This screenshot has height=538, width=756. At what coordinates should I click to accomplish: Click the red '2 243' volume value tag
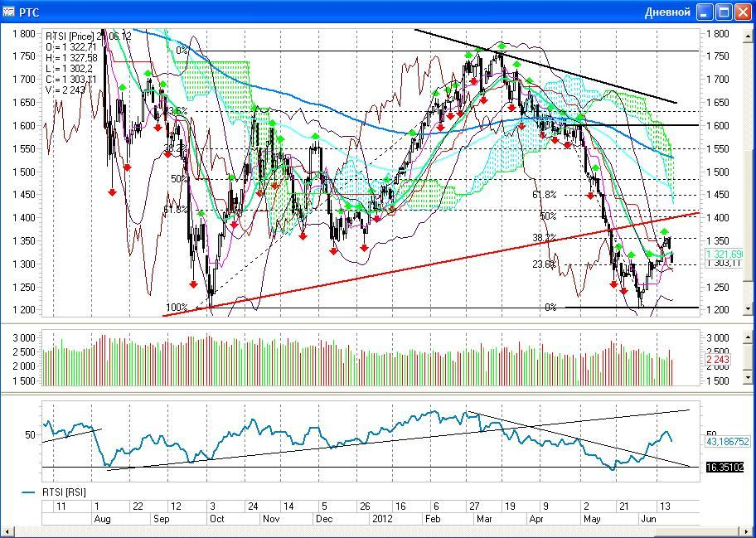point(718,359)
